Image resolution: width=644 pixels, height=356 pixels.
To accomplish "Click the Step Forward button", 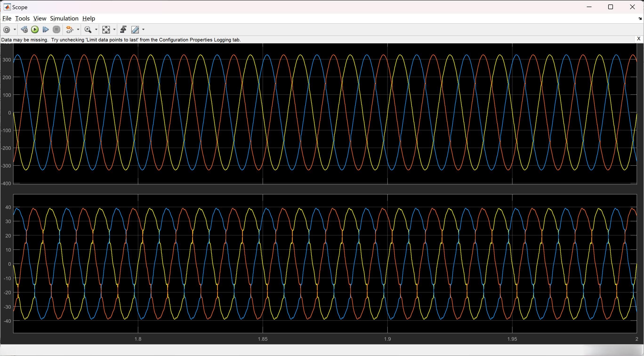I will click(x=45, y=29).
